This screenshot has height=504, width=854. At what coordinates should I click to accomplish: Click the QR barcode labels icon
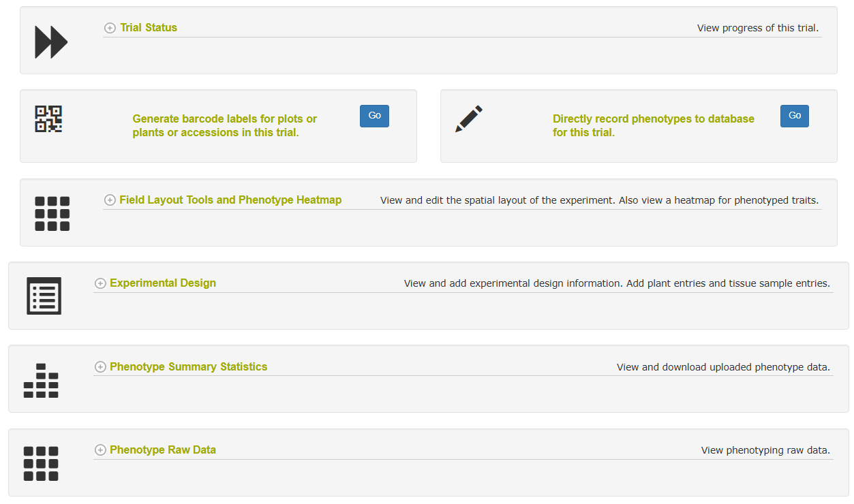[48, 119]
